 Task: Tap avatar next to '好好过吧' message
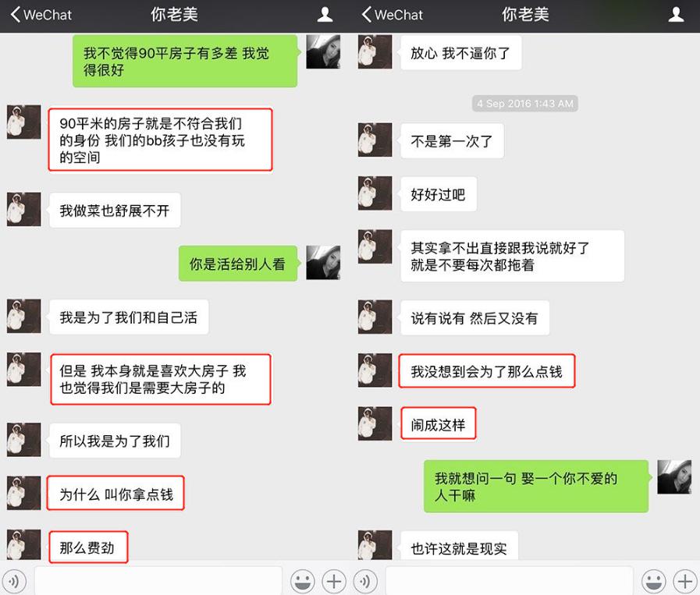click(x=375, y=193)
